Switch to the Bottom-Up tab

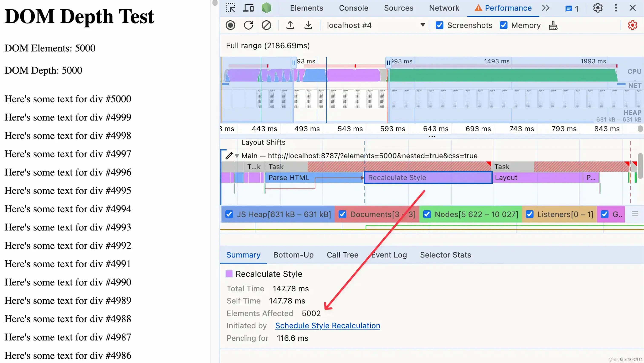pos(293,255)
